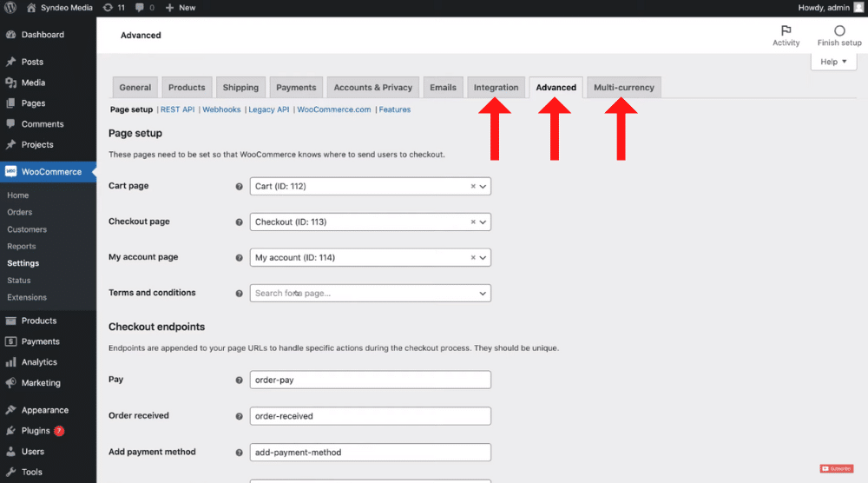
Task: Open the Emails tab
Action: point(443,88)
